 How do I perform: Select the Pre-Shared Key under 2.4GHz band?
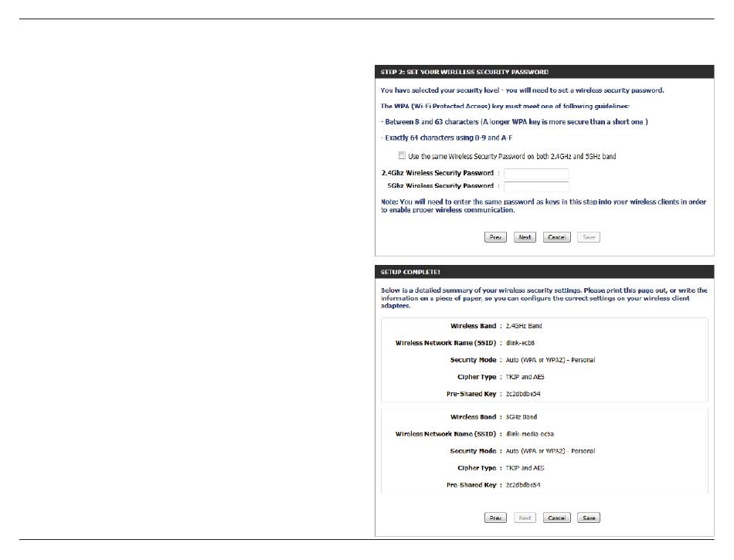523,394
